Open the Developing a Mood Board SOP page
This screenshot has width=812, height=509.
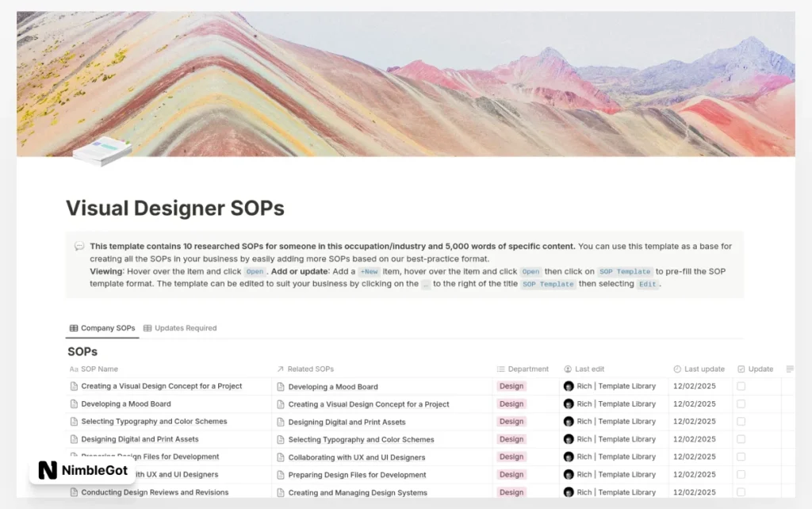point(126,404)
